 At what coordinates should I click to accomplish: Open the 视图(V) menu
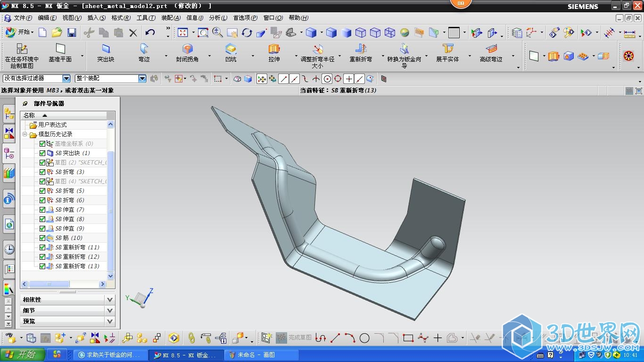tap(72, 18)
